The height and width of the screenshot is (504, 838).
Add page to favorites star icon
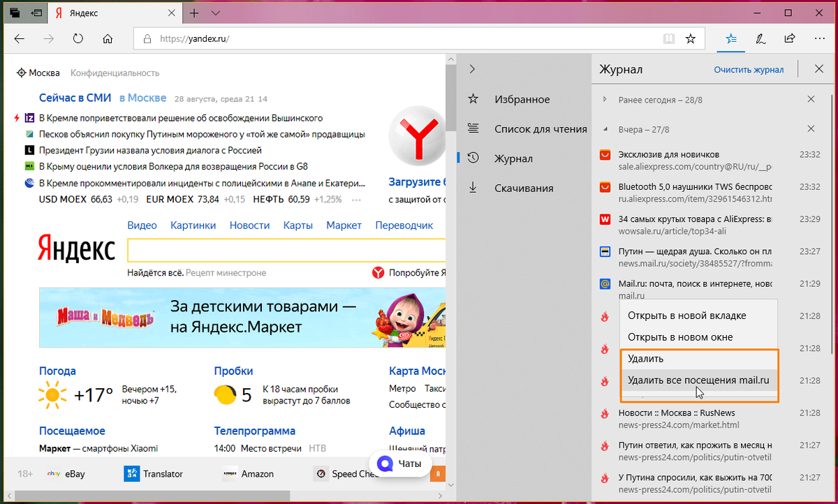tap(691, 38)
